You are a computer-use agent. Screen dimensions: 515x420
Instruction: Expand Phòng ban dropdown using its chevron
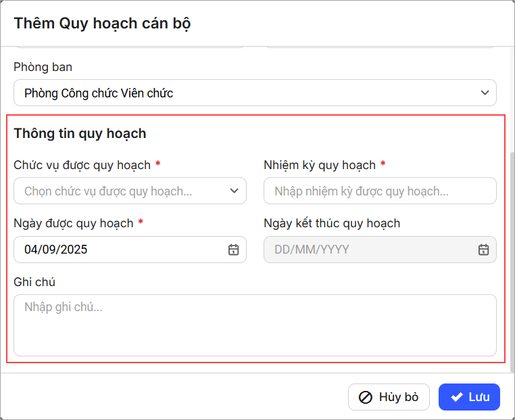click(484, 93)
